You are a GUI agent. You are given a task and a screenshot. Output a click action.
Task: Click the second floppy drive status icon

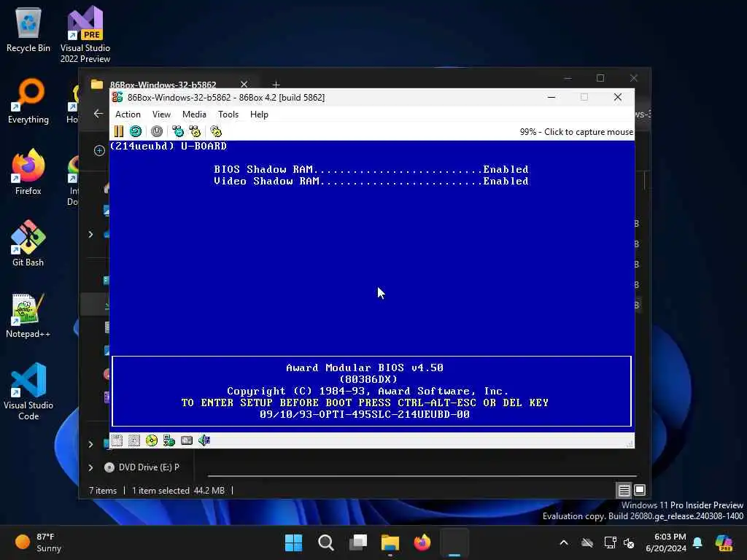pyautogui.click(x=134, y=440)
